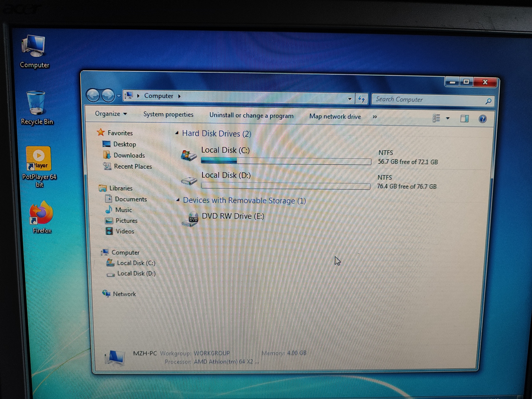
Task: Open the address bar history dropdown
Action: [350, 99]
